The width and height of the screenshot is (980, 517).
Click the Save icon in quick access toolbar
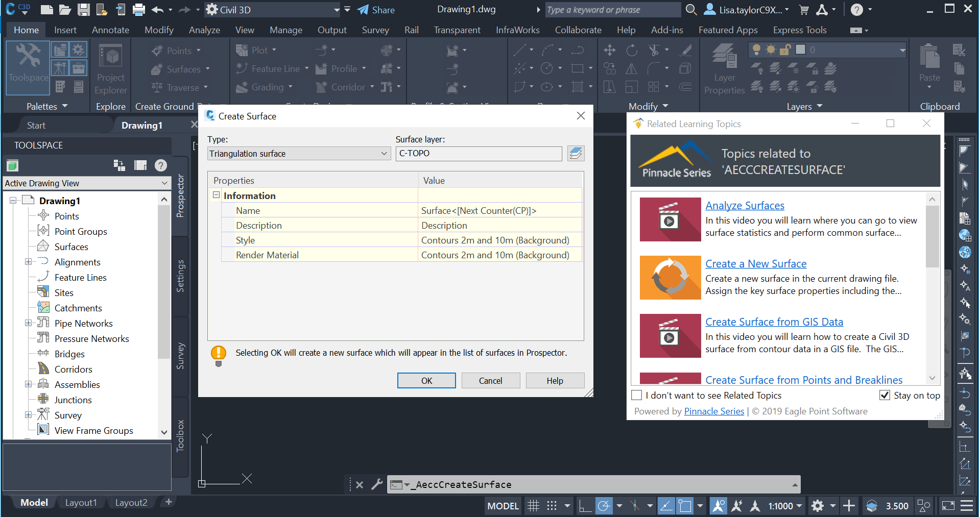[x=84, y=10]
